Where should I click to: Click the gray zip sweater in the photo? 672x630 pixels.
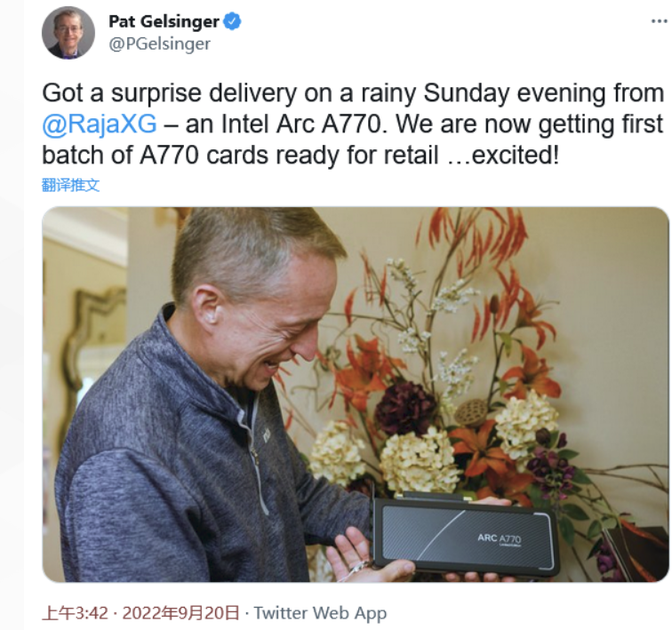click(x=180, y=471)
